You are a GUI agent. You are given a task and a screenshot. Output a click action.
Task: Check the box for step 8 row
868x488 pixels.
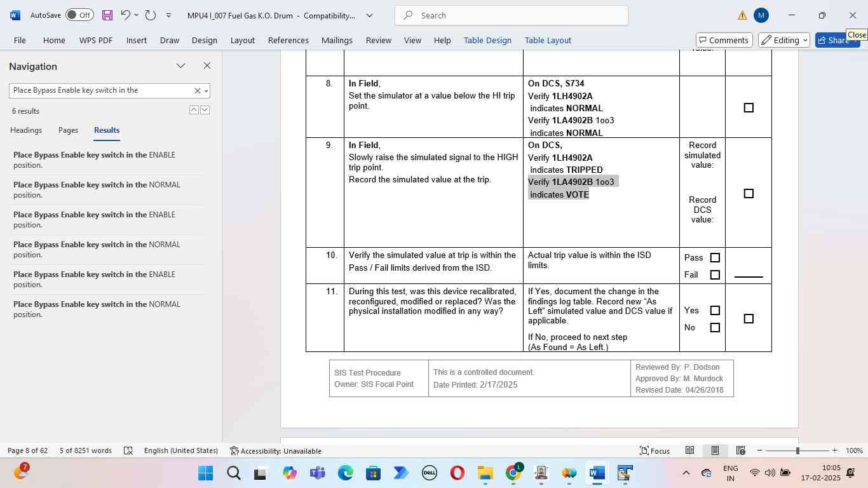(x=749, y=108)
